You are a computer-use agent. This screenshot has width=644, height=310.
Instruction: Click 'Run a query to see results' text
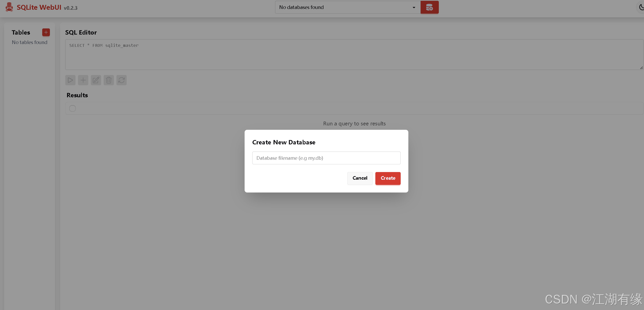pos(354,124)
